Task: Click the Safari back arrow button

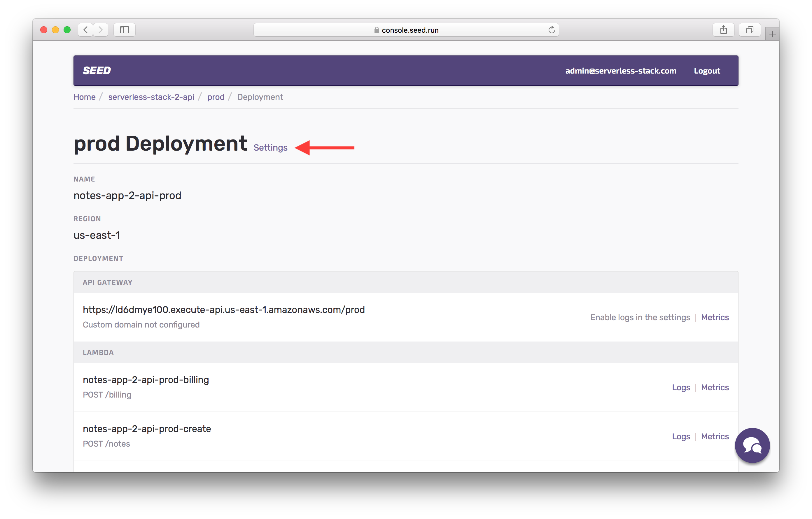Action: coord(86,30)
